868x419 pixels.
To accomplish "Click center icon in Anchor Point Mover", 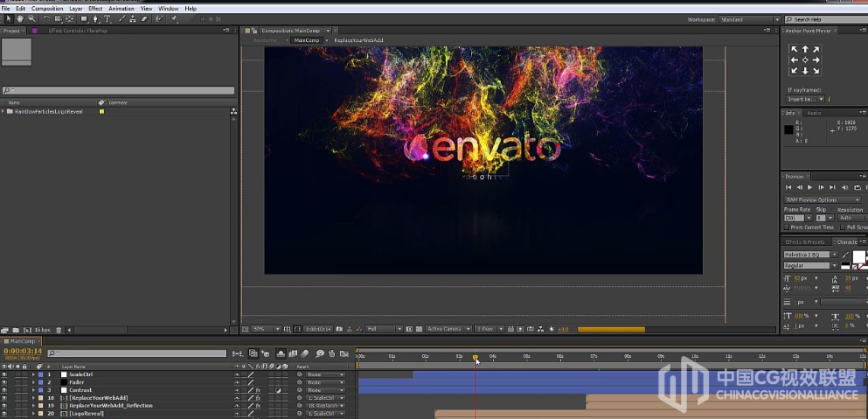I will coord(805,59).
